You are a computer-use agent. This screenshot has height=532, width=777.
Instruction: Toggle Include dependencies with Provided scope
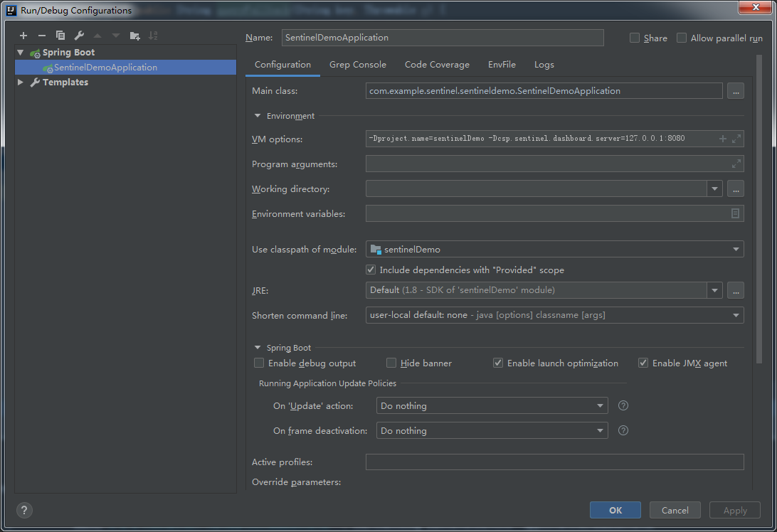[x=371, y=270]
